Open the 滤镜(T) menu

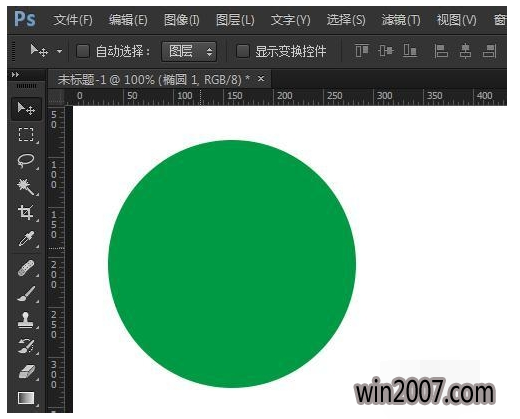tap(401, 20)
